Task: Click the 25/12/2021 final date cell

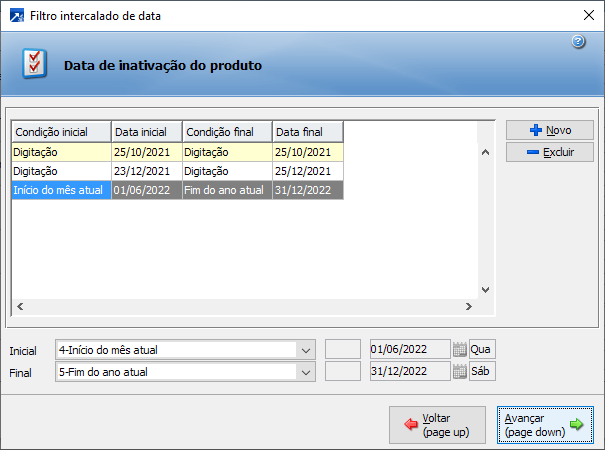Action: [x=308, y=171]
